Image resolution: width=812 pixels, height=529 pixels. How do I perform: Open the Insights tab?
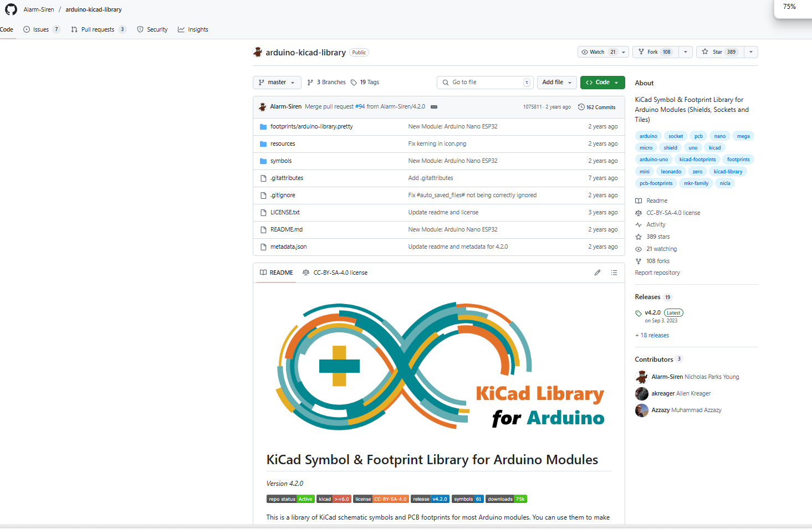point(193,30)
